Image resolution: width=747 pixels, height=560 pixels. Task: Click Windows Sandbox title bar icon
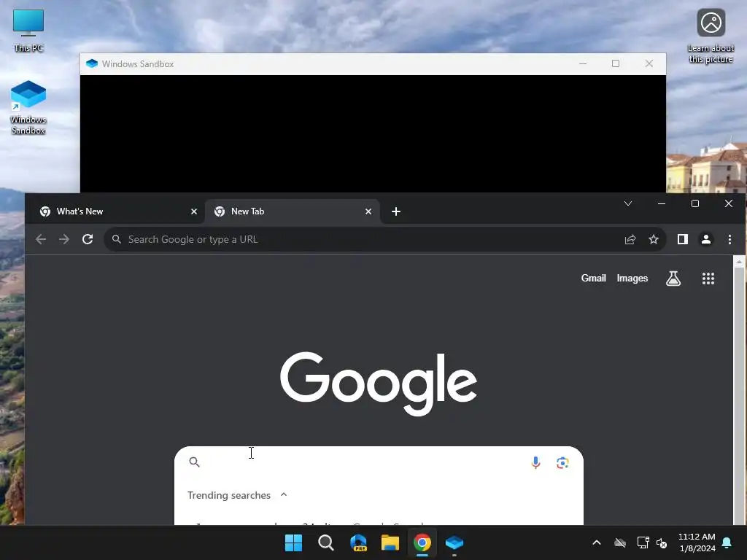pyautogui.click(x=92, y=63)
